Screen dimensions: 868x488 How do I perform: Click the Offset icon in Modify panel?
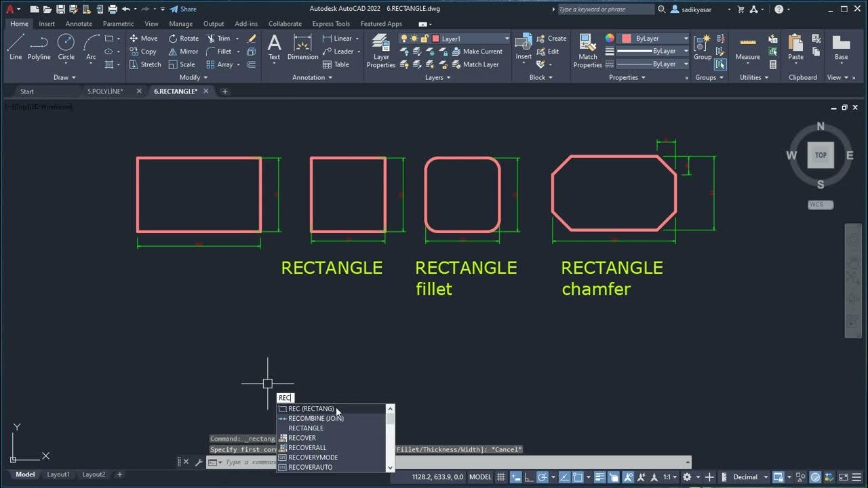[x=252, y=64]
